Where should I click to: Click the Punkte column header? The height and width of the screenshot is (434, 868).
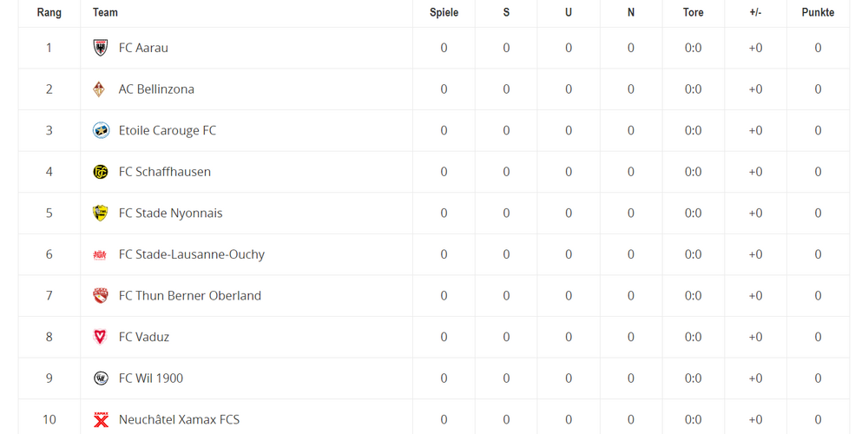coord(818,12)
